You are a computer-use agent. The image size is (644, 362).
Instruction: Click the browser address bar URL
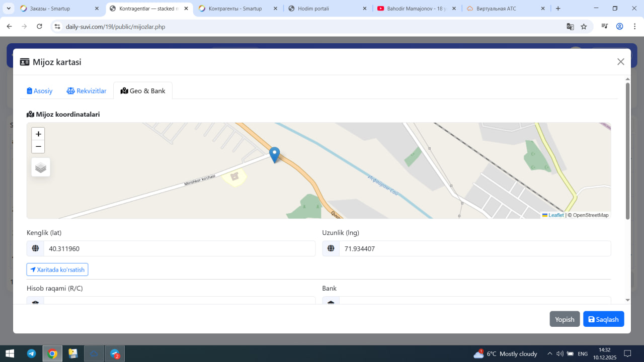(x=115, y=27)
